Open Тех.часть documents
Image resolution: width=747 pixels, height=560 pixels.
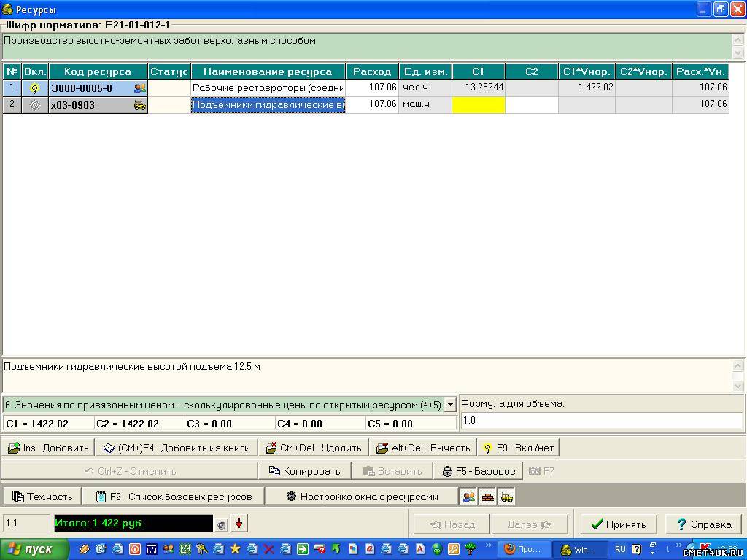[42, 497]
